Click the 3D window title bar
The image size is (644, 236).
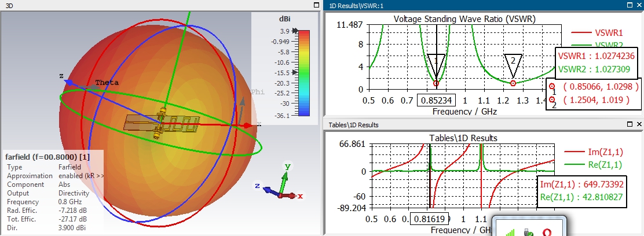[x=160, y=5]
